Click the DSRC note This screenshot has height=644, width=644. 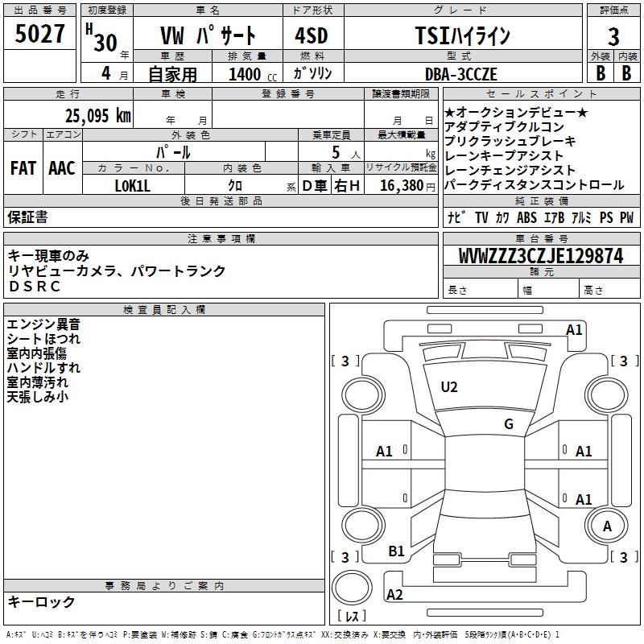coord(35,287)
